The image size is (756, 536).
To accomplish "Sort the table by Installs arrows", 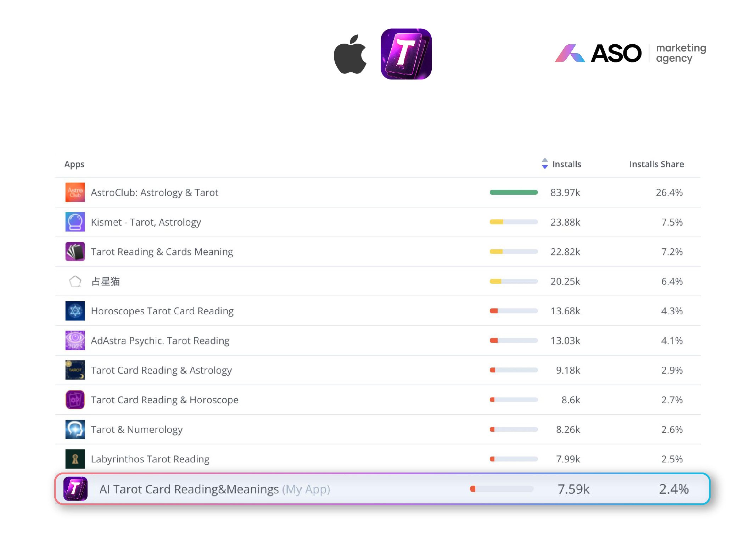I will point(545,164).
